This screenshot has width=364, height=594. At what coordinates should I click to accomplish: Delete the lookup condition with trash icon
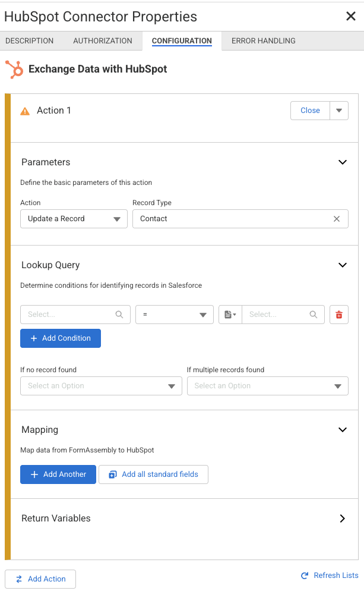pos(339,315)
